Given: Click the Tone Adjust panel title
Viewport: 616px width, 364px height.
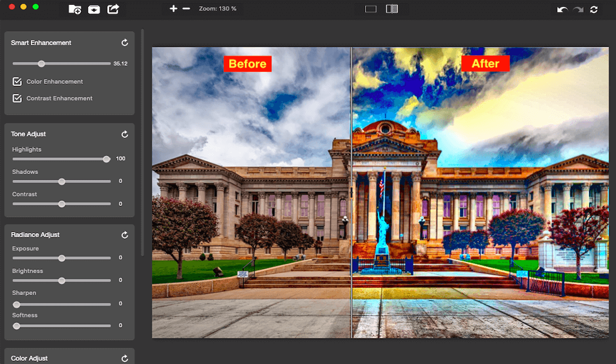Looking at the screenshot, I should point(28,134).
